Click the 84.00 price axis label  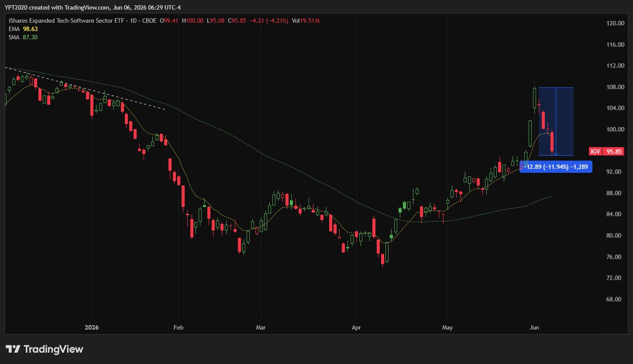click(613, 214)
